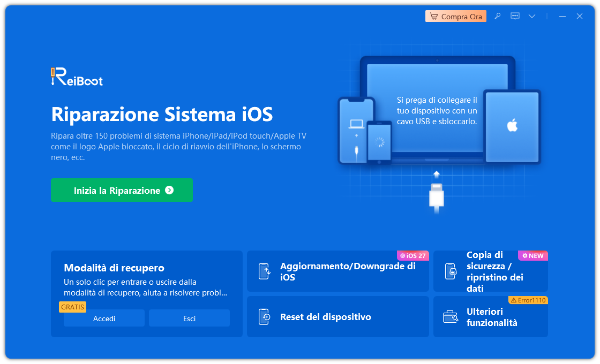Click the 'Un solo clic per entrare' description
This screenshot has height=364, width=600.
pos(145,287)
